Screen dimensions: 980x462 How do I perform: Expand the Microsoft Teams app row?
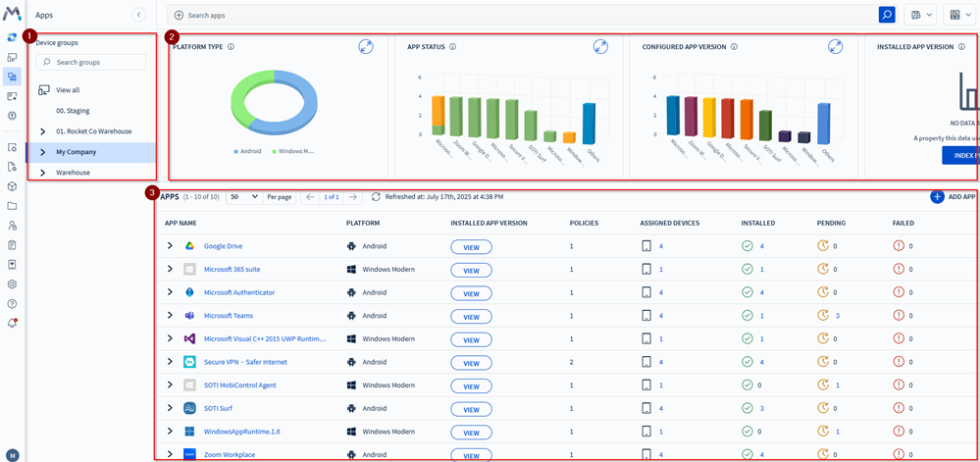point(170,316)
